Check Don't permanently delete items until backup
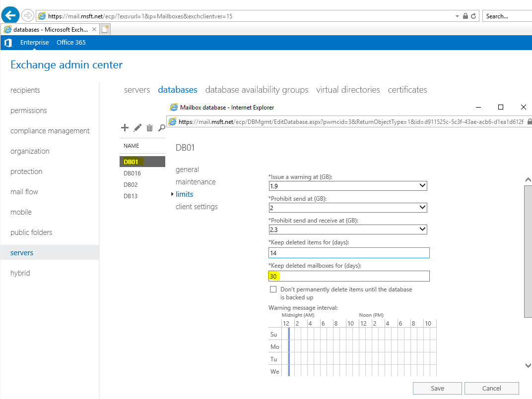532x399 pixels. (273, 289)
